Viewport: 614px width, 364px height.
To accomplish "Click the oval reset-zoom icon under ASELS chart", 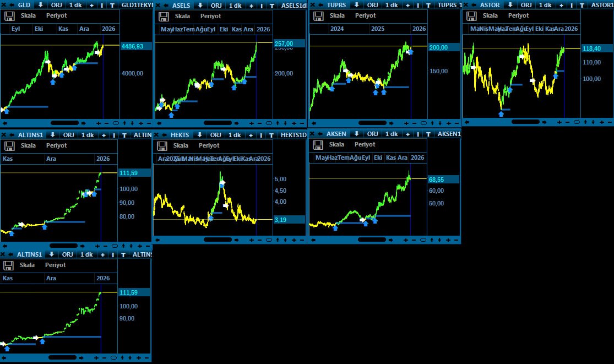I will click(x=269, y=123).
